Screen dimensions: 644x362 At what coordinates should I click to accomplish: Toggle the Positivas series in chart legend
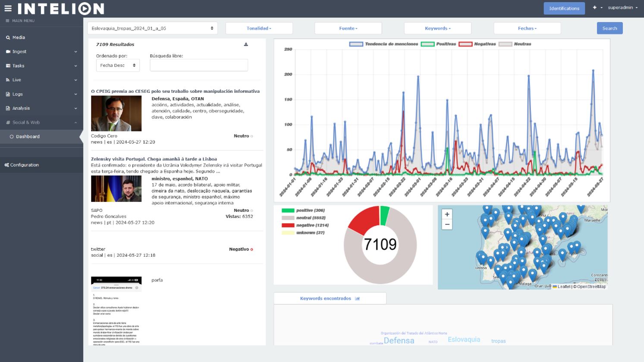pyautogui.click(x=427, y=44)
